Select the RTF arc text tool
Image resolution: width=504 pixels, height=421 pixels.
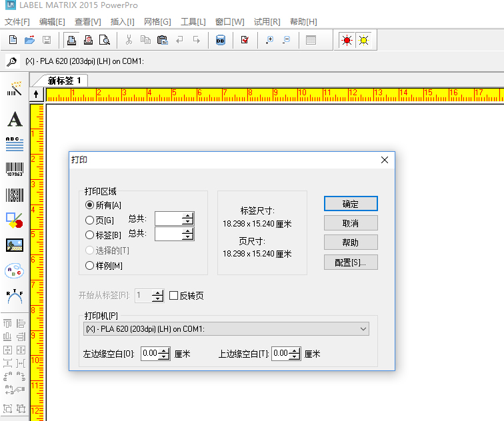pyautogui.click(x=15, y=296)
